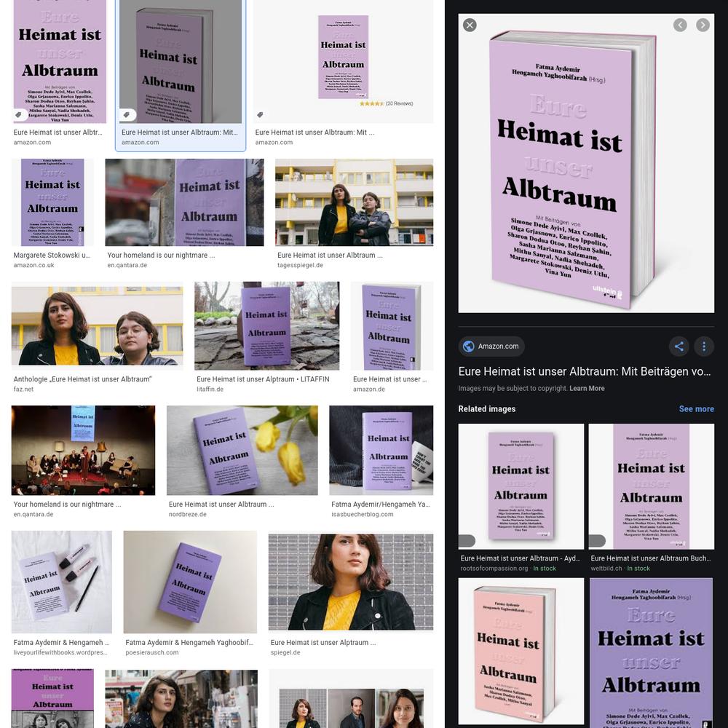Click caption 'Eure Heimat ist unser Albtraum: Mit...' selected result
Viewport: 728px width, 728px height.
(180, 132)
